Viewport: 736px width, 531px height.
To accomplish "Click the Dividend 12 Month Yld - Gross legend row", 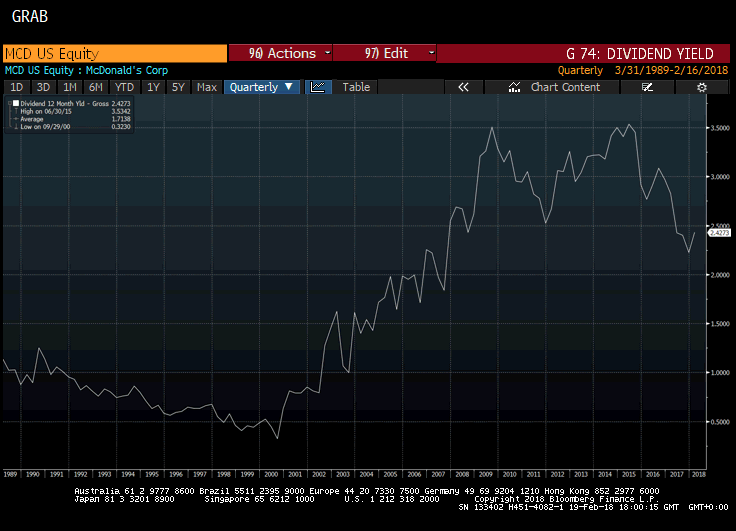I will (x=69, y=103).
